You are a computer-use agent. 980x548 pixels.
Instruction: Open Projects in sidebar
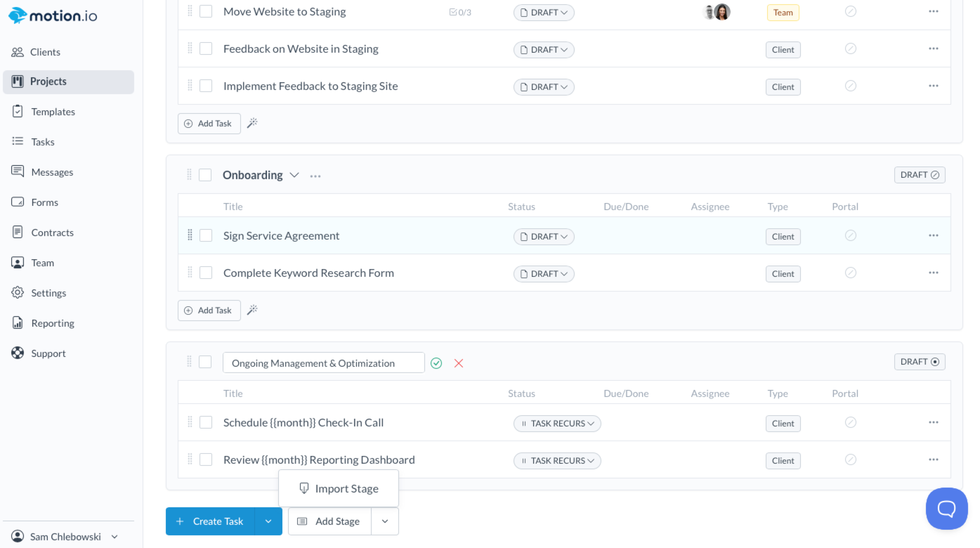(x=68, y=81)
